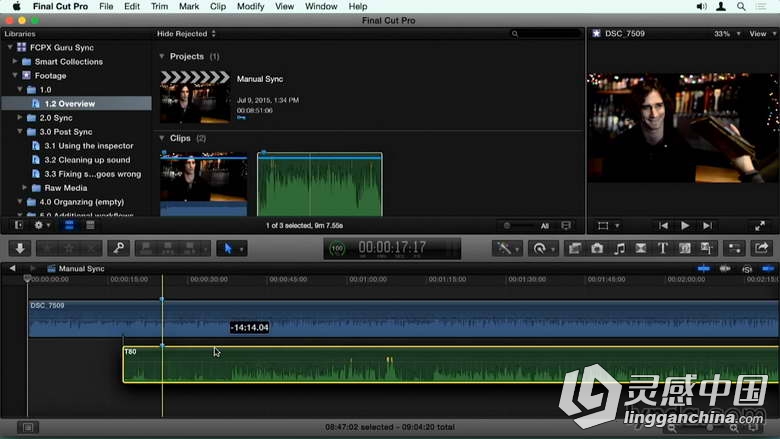Viewport: 780px width, 439px height.
Task: Collapse the Projects section
Action: click(x=162, y=56)
